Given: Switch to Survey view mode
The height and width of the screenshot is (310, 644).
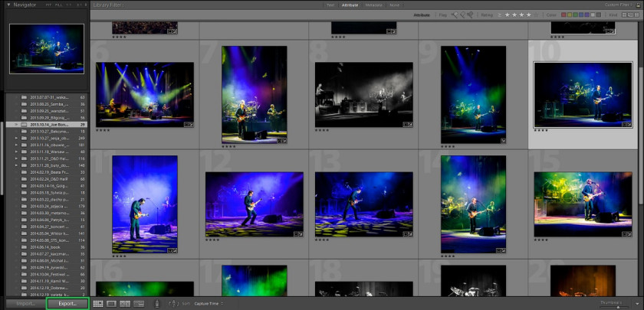Looking at the screenshot, I should pyautogui.click(x=139, y=304).
